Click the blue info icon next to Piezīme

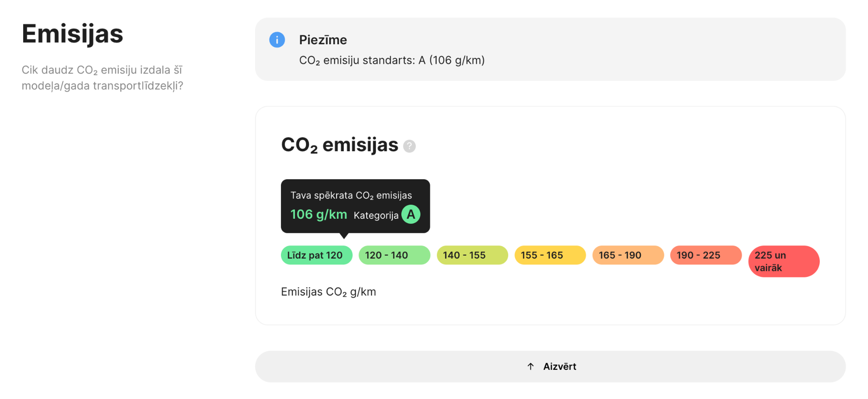click(x=277, y=39)
